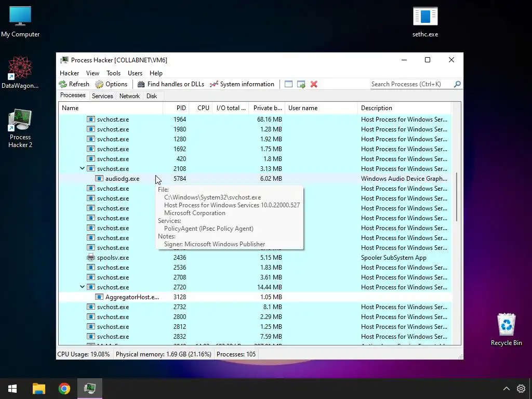Select svchost.exe with PID 2800
Screen dimensions: 532x399
click(x=256, y=316)
